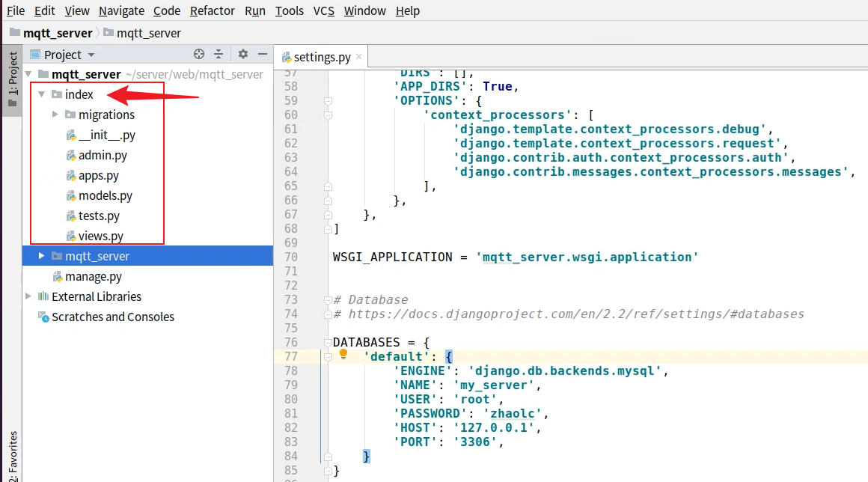Open the Refactor menu
868x482 pixels.
[x=212, y=10]
